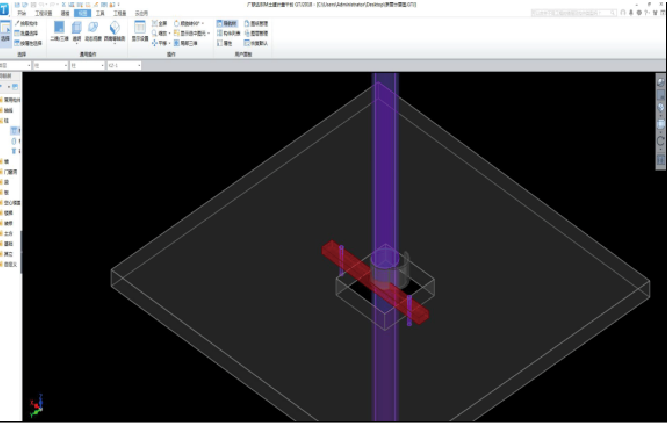Image resolution: width=668 pixels, height=424 pixels.
Task: Open 图层管理 layer management
Action: click(256, 33)
